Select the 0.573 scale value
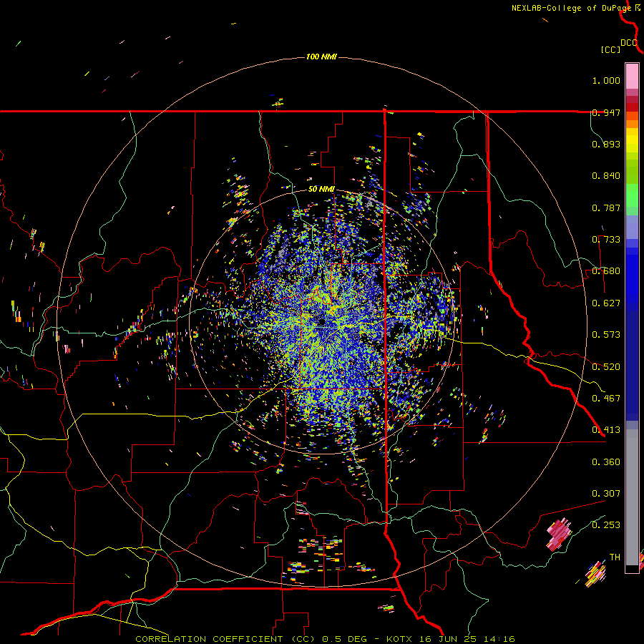644x644 pixels. [606, 335]
